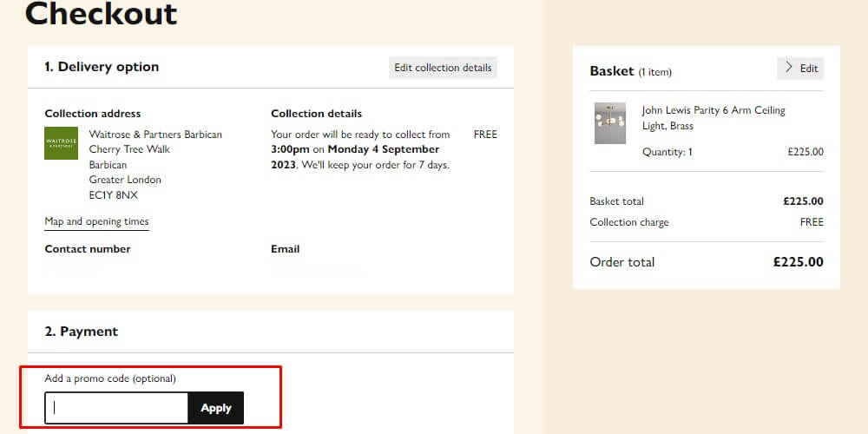Click the Monday 4 September collection date
Viewport: 868px width, 434px height.
tap(383, 149)
